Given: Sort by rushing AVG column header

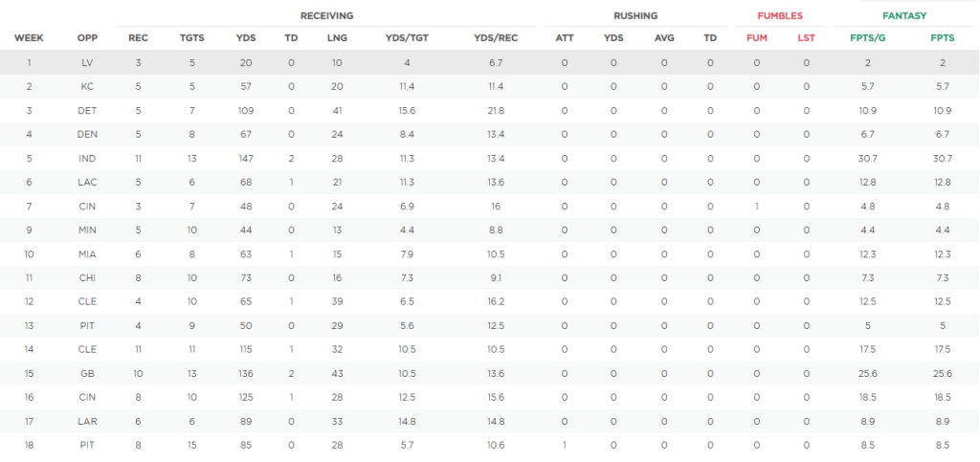Looking at the screenshot, I should 664,38.
